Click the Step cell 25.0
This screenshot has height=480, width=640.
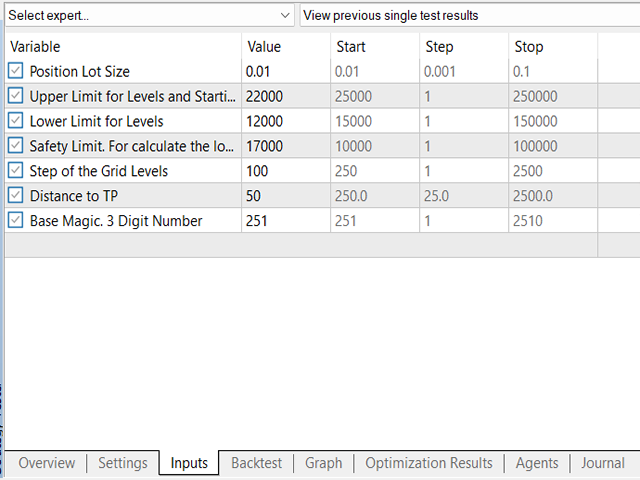464,196
